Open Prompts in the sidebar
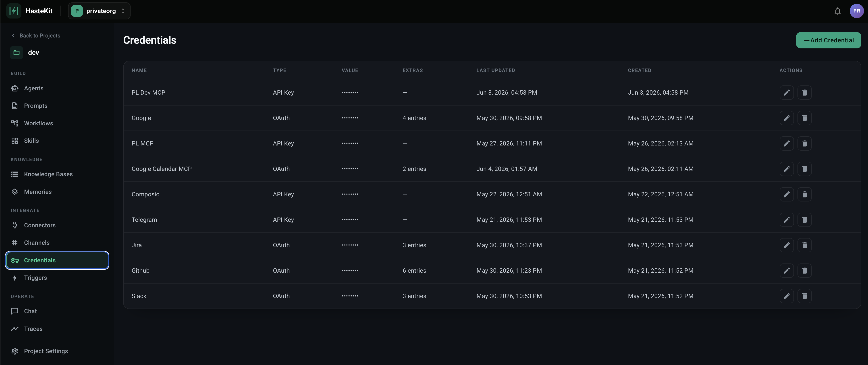Viewport: 868px width, 365px height. click(x=57, y=106)
